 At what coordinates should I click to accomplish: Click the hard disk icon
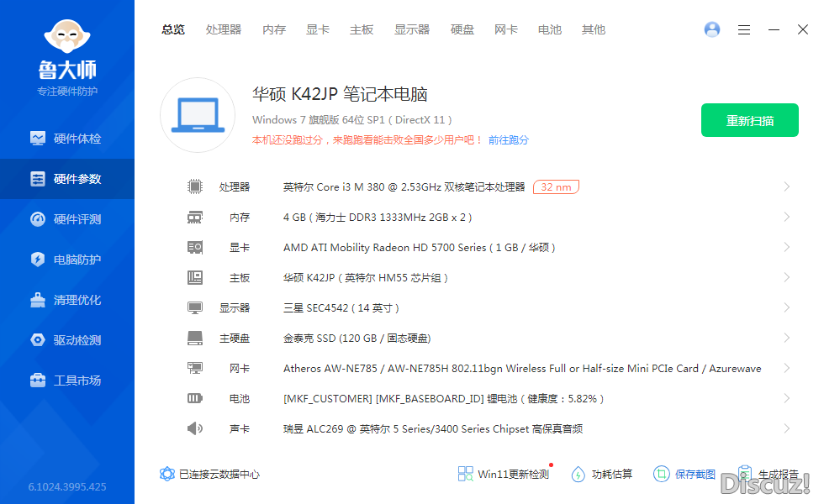tap(195, 338)
